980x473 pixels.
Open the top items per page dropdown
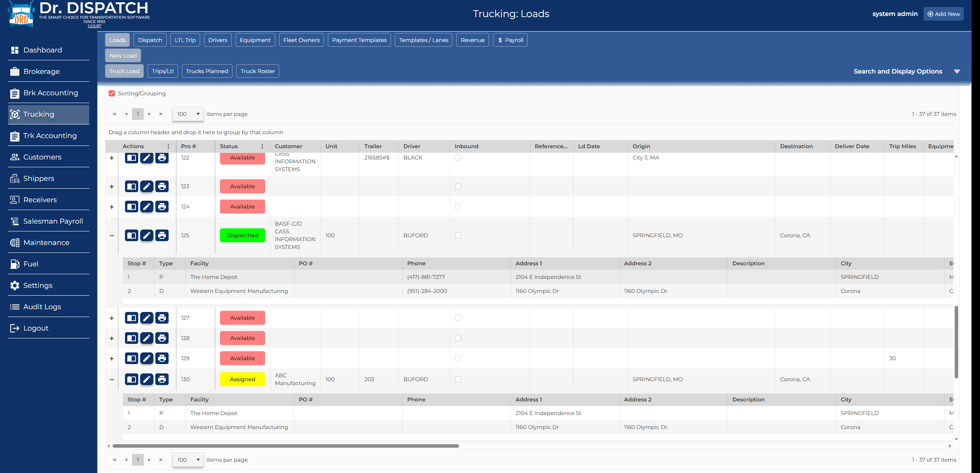188,114
